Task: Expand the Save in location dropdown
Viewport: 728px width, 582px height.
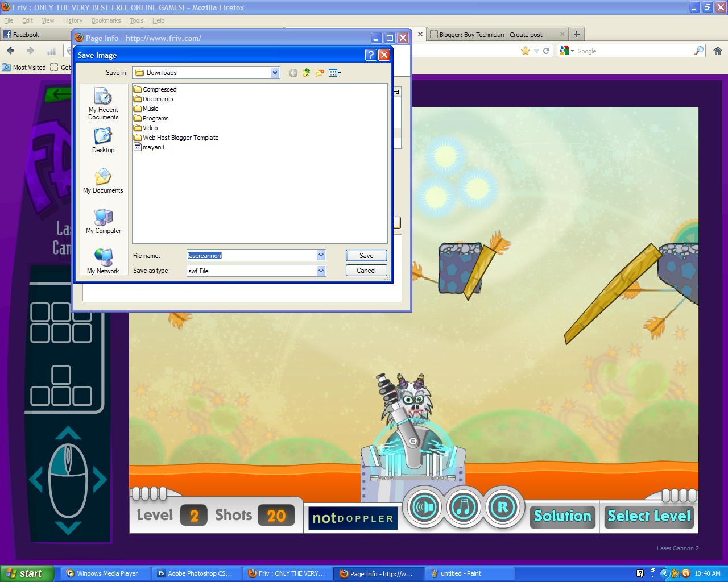Action: (x=275, y=73)
